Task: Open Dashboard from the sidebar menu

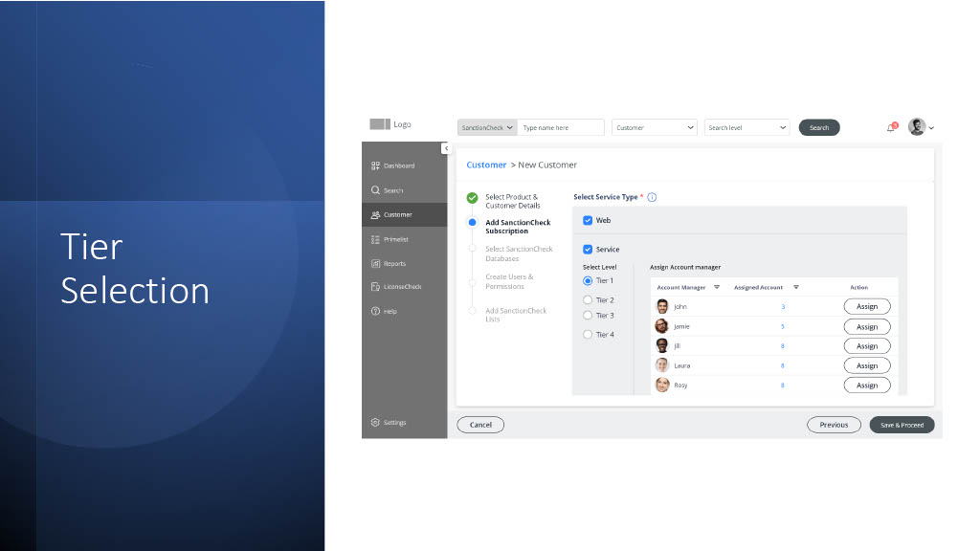Action: (405, 165)
